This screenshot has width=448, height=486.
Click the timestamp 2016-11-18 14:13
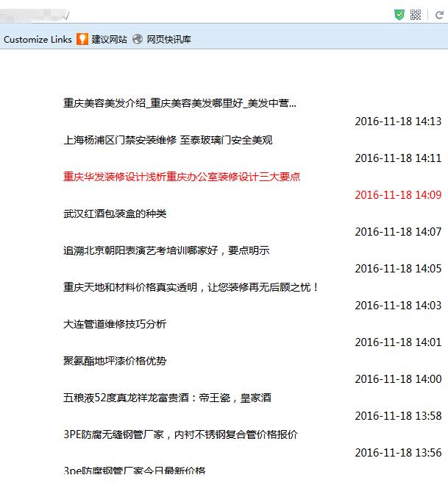tap(398, 121)
